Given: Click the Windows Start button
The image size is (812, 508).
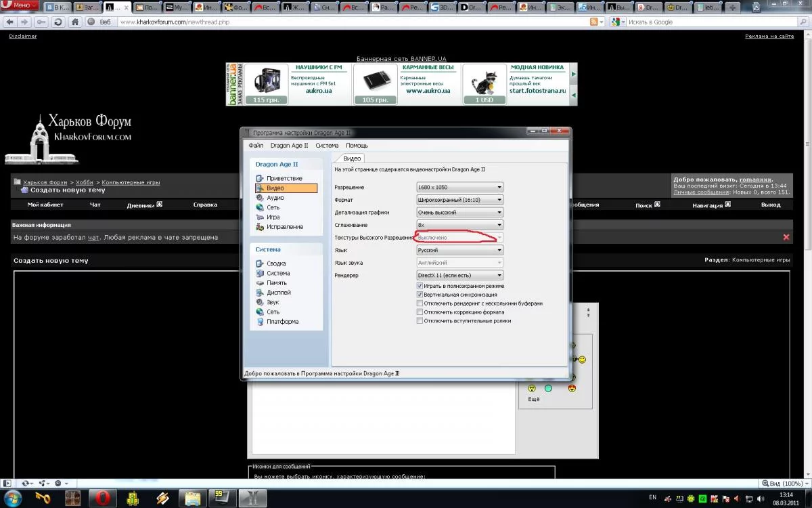Looking at the screenshot, I should coord(12,499).
